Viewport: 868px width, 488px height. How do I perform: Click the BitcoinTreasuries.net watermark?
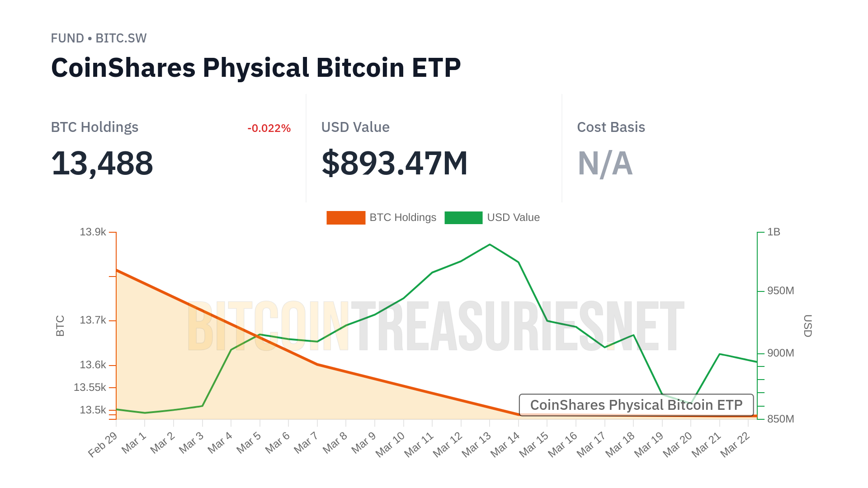click(x=436, y=326)
